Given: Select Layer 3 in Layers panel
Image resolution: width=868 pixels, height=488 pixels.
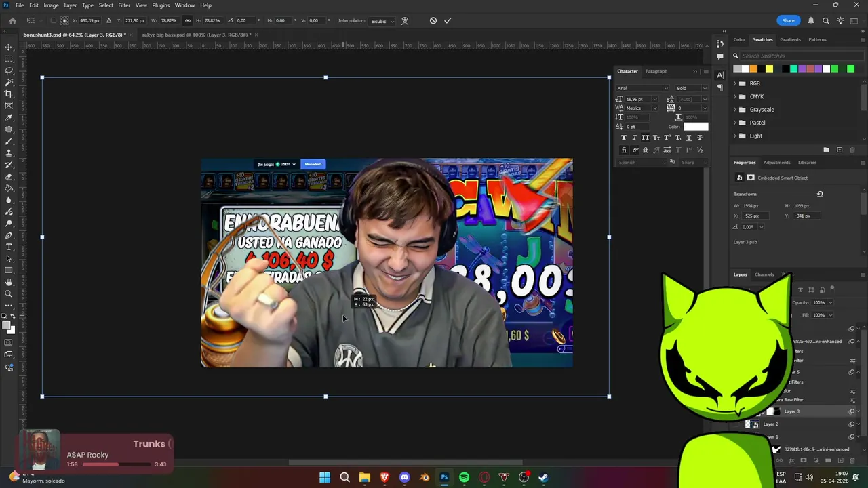Looking at the screenshot, I should click(x=791, y=411).
